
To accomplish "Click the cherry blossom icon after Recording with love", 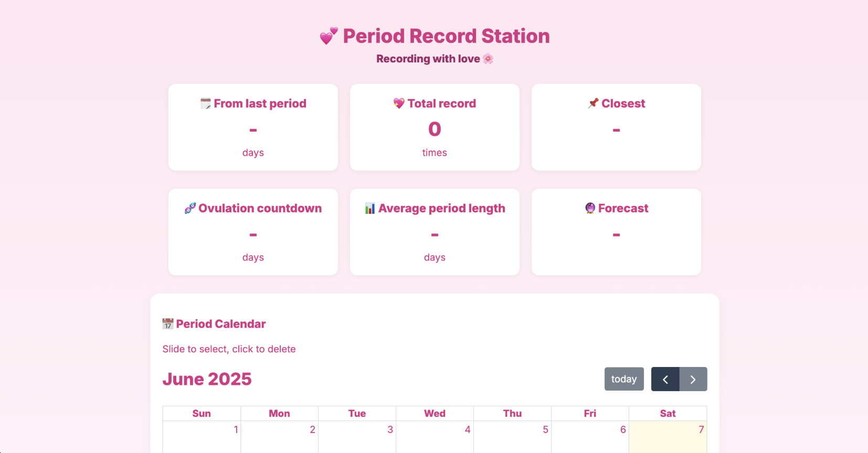I will [x=488, y=59].
